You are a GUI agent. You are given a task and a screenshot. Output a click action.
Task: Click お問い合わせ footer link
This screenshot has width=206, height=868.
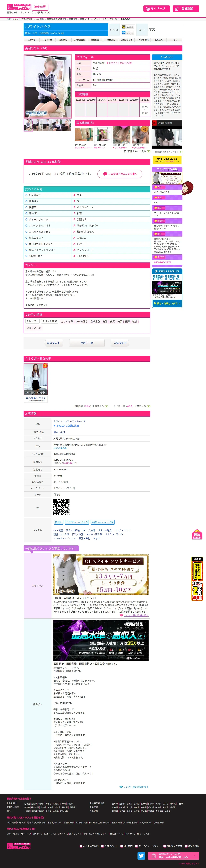click(109, 846)
